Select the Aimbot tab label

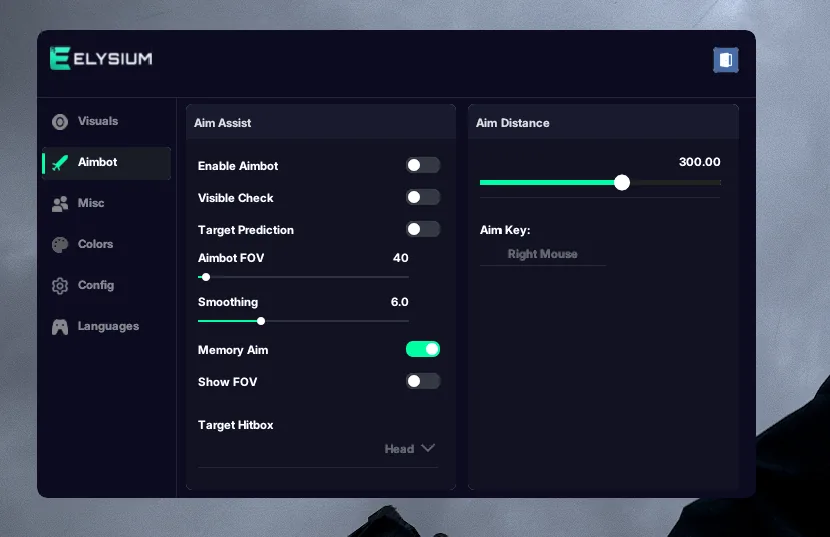(97, 162)
